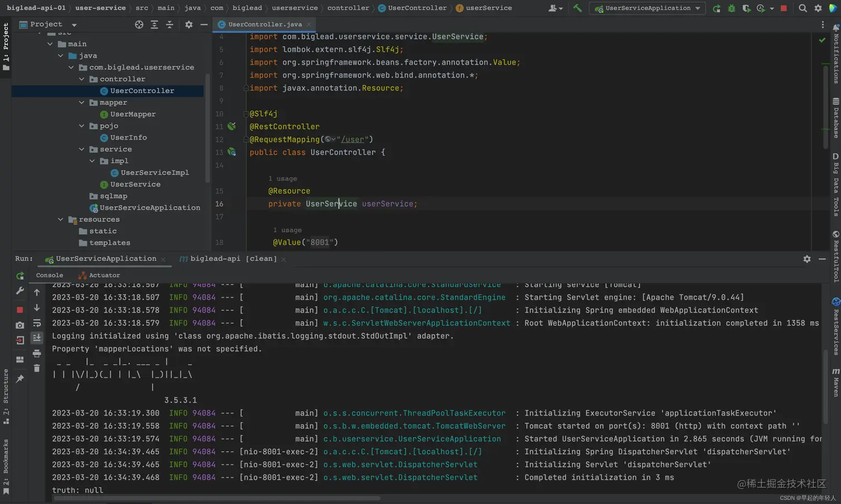
Task: Open the "/user" request mapping link
Action: (353, 140)
